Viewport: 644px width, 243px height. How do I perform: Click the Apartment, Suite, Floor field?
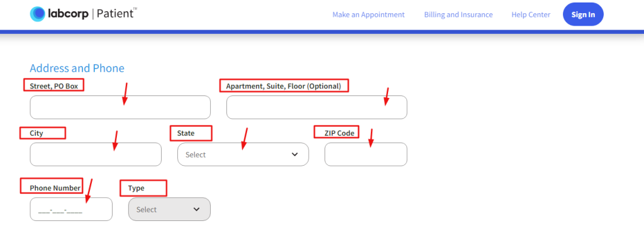click(x=317, y=107)
